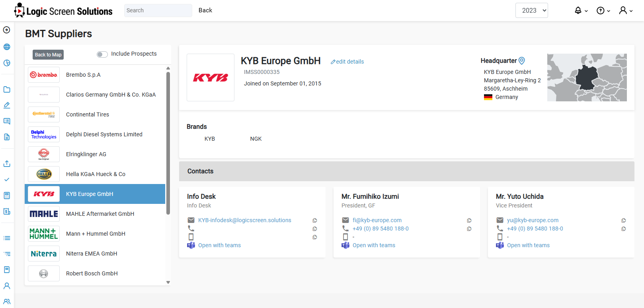Open the 2023 year dropdown
The image size is (644, 308).
pyautogui.click(x=532, y=10)
